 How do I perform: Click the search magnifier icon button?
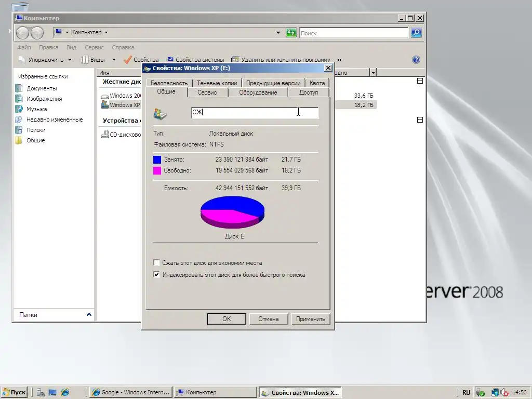click(416, 33)
